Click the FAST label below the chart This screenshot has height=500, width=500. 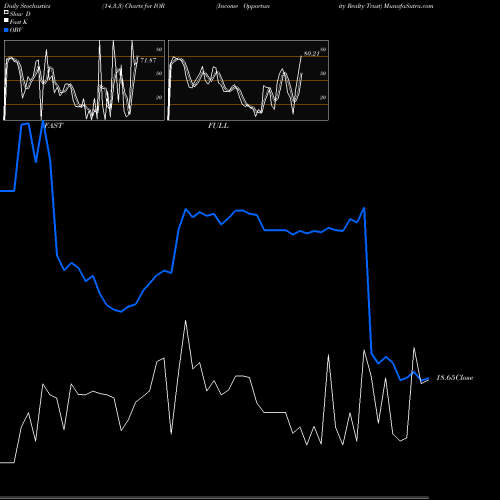point(53,126)
